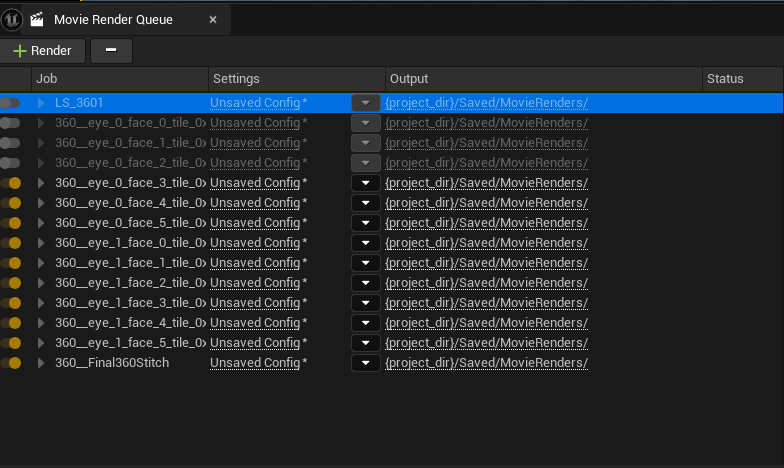
Task: Expand the 360__eye_0_face_0_tile_0 job row
Action: [41, 123]
